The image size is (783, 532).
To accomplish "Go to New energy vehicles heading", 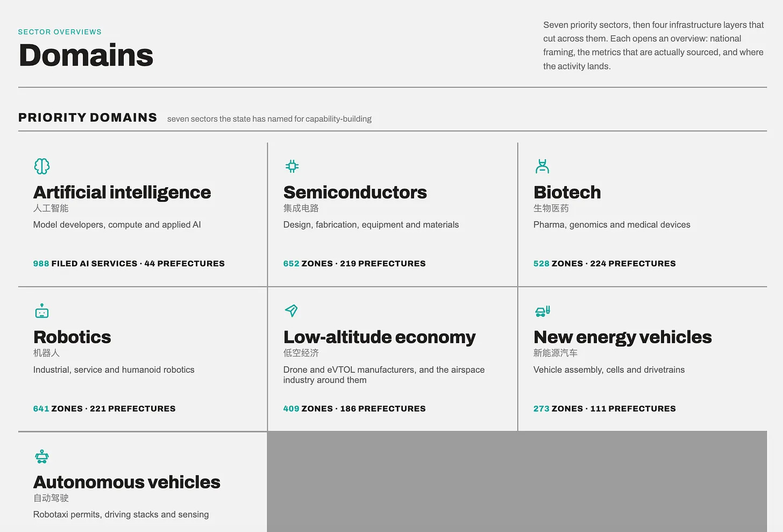I will point(622,337).
